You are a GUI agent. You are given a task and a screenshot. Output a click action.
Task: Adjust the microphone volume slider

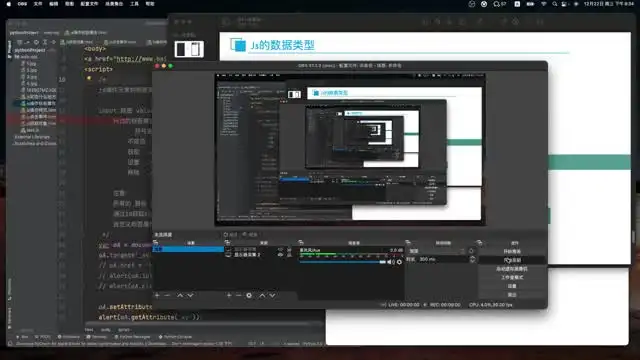tap(342, 262)
